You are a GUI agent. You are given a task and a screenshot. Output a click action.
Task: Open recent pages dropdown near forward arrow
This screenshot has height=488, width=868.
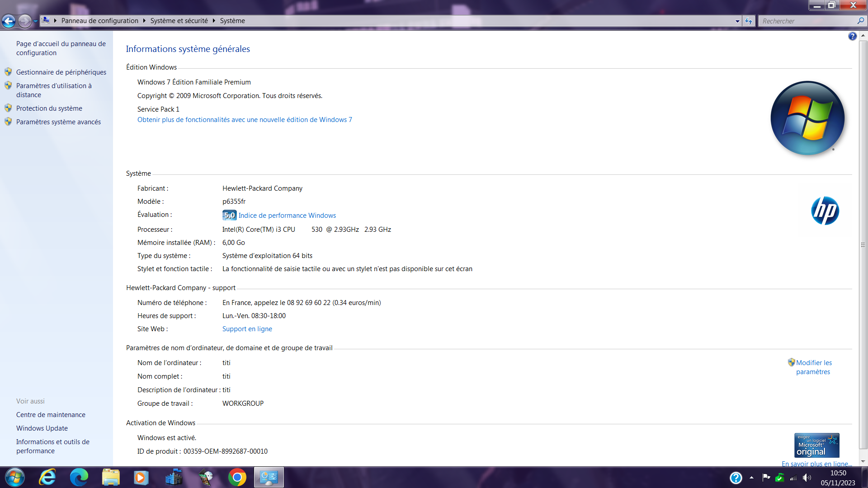pyautogui.click(x=36, y=21)
